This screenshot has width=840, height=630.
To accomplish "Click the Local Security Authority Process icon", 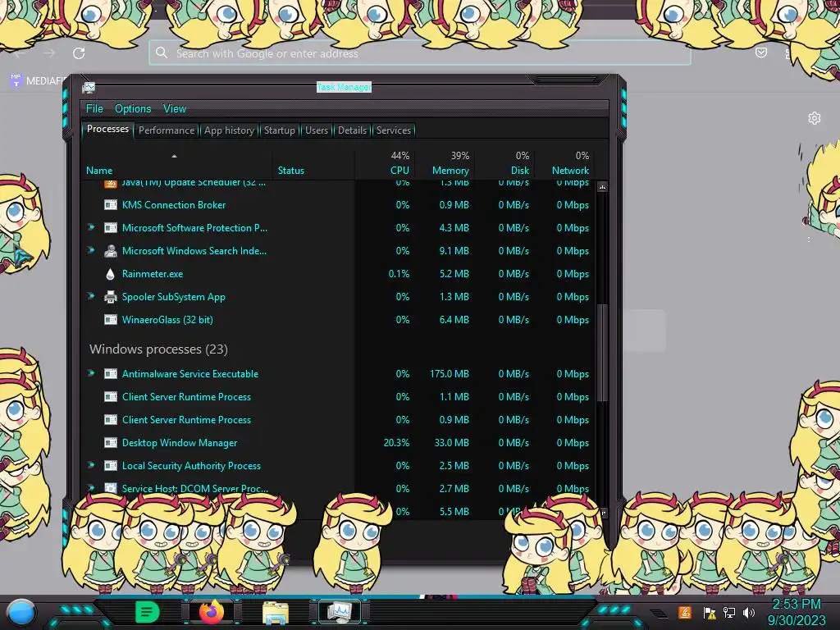I will tap(111, 466).
